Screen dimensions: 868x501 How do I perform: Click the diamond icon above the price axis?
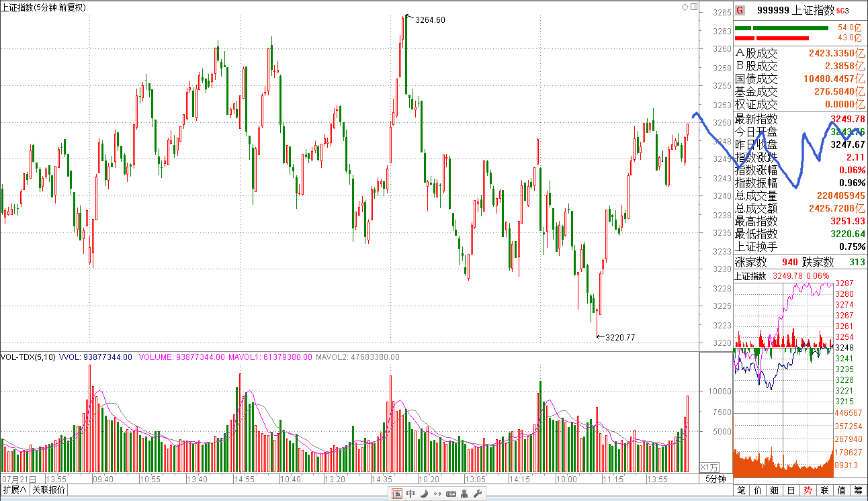coord(685,7)
